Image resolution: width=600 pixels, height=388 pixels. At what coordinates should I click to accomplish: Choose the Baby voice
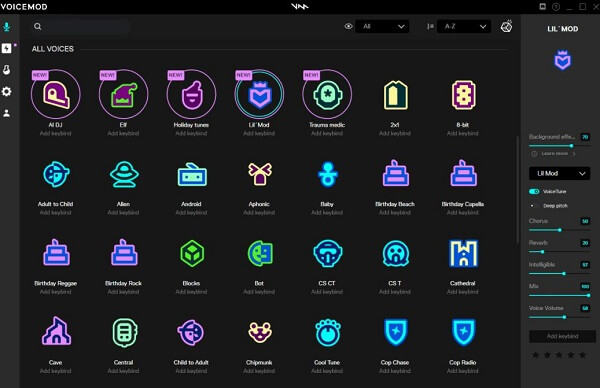[328, 174]
